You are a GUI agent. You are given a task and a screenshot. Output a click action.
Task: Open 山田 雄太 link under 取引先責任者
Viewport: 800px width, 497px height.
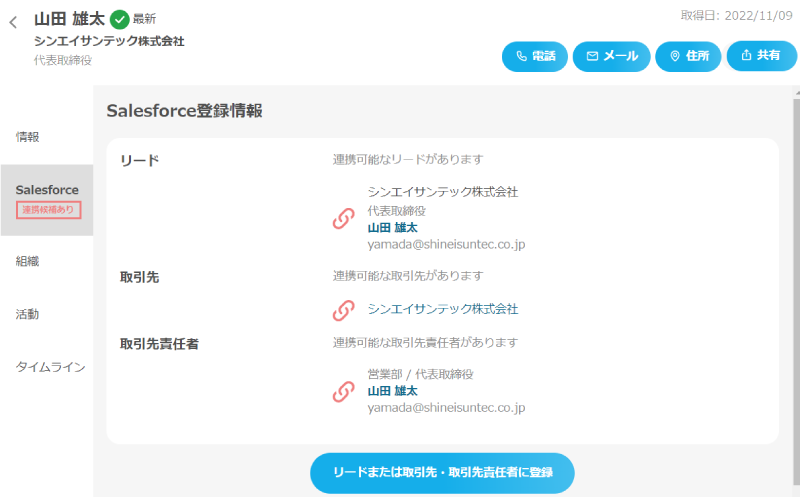pyautogui.click(x=392, y=391)
